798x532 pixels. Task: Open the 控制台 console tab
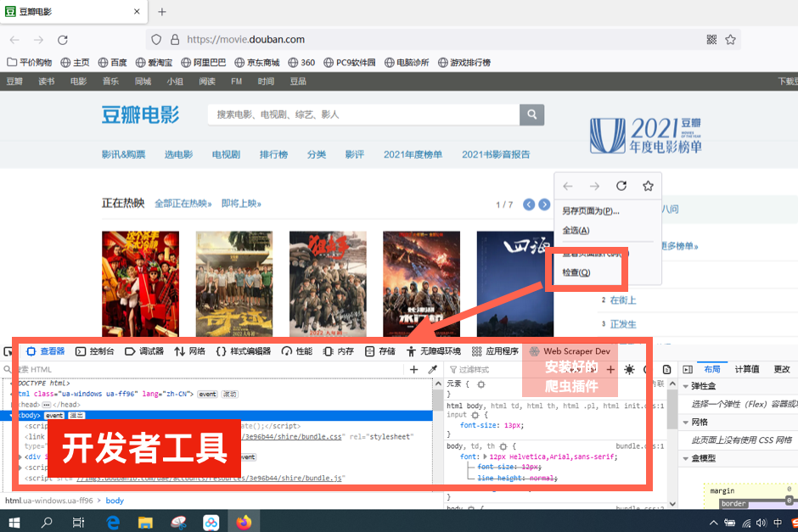tap(95, 351)
